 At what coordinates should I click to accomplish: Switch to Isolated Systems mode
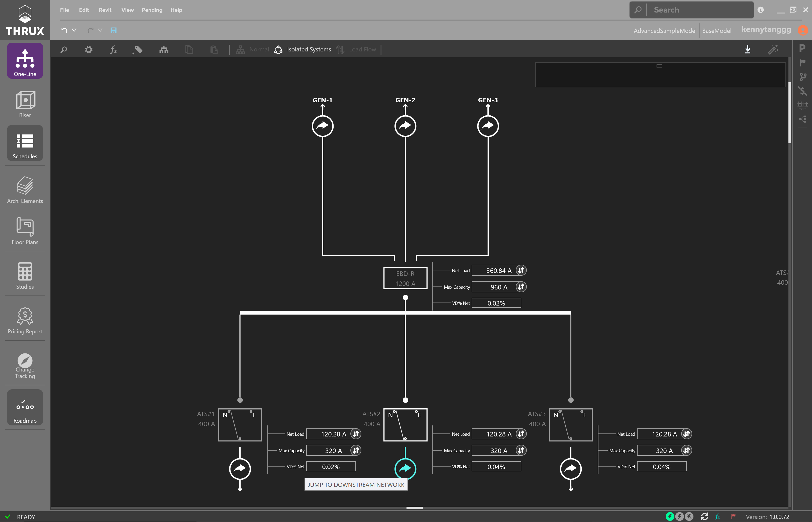point(303,49)
